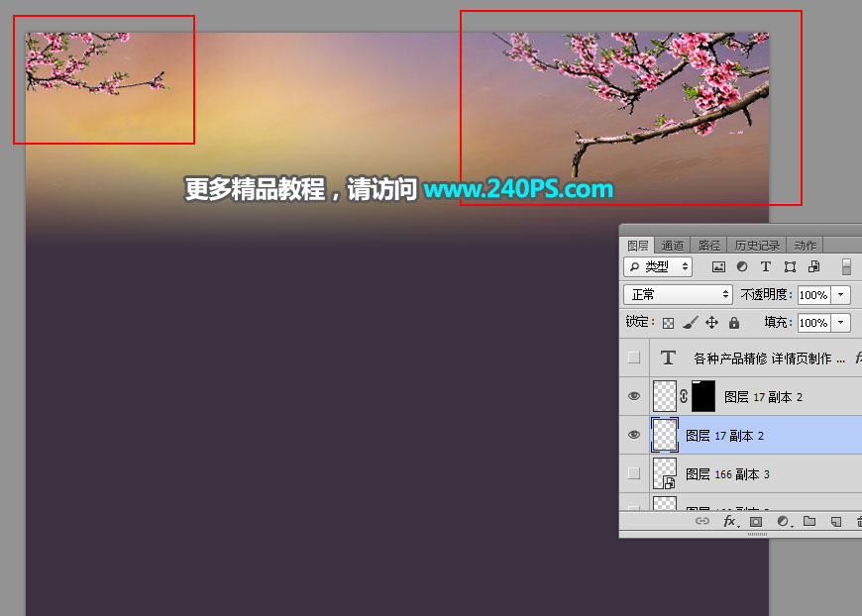The height and width of the screenshot is (616, 862).
Task: Hide the masked 图层 17 副本 2 layer
Action: pos(634,396)
